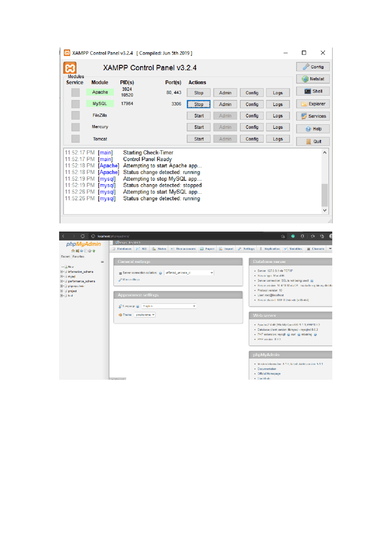Viewport: 392px width, 555px height.
Task: Toggle the Mercury service checkbox
Action: pos(75,127)
